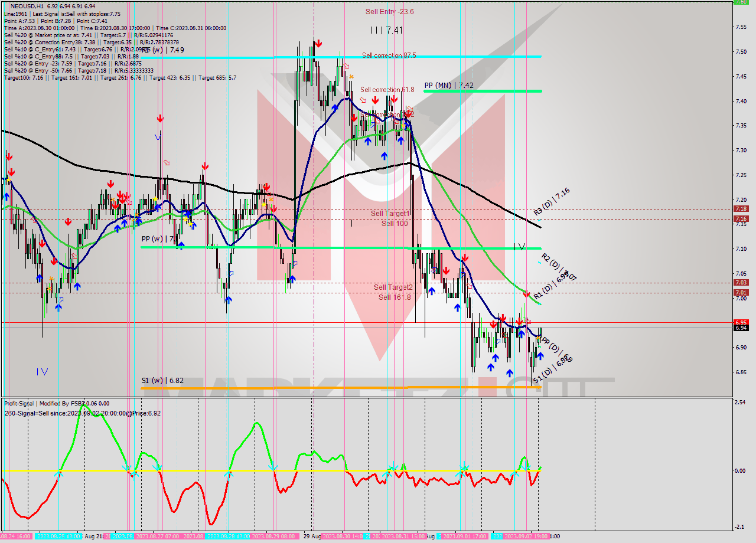Click the 2023.08.29 08:00 time marker

[273, 537]
